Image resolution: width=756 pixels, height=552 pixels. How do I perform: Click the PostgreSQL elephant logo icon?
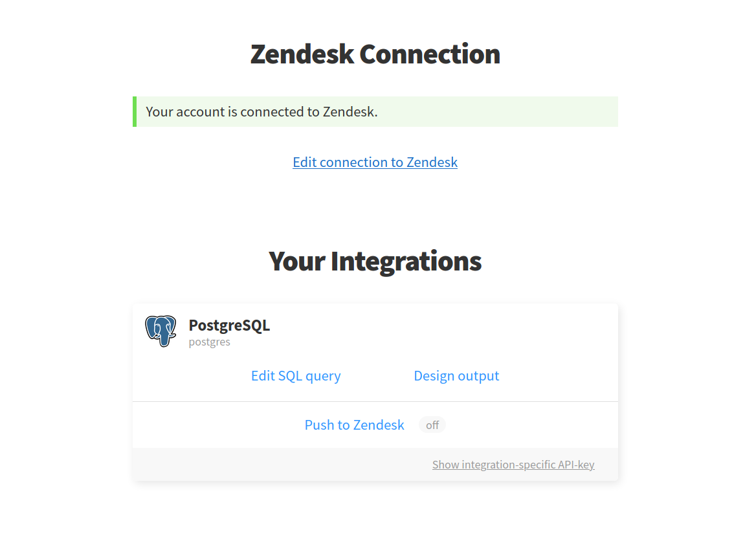[161, 331]
